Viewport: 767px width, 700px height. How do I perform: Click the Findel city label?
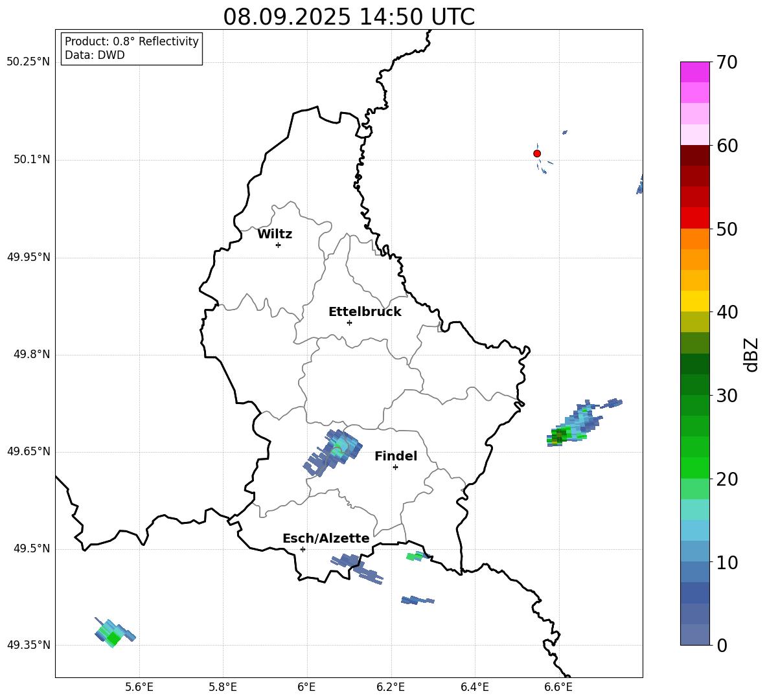(396, 456)
